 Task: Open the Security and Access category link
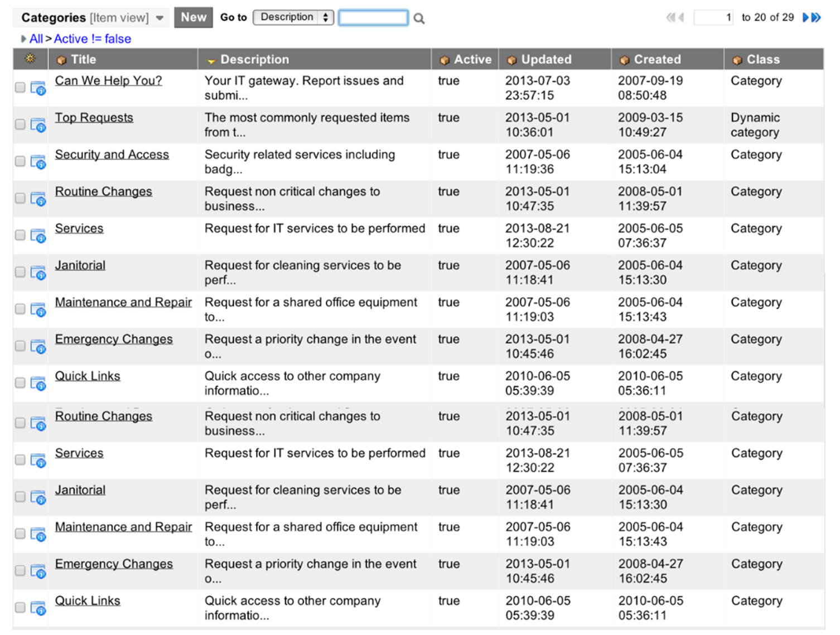point(112,154)
